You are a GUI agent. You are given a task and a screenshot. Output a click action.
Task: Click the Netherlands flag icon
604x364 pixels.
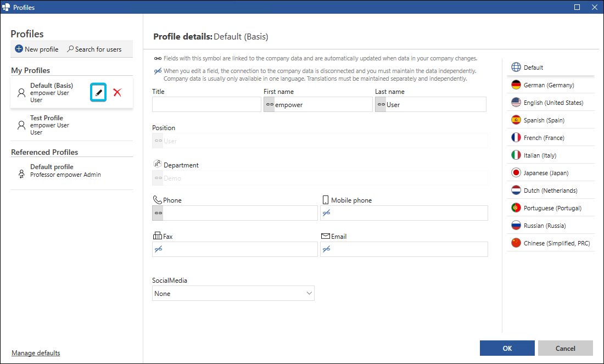(516, 191)
